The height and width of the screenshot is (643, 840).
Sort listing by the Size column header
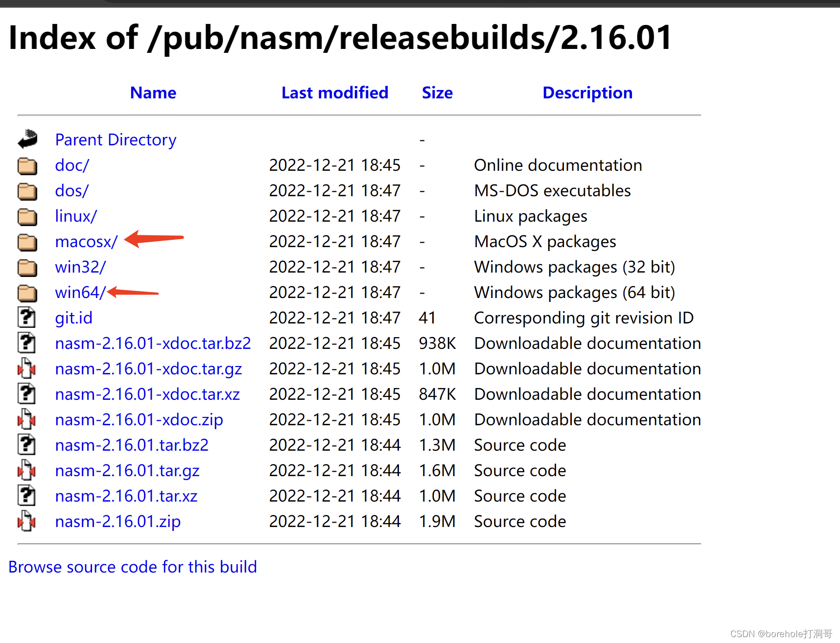coord(437,92)
